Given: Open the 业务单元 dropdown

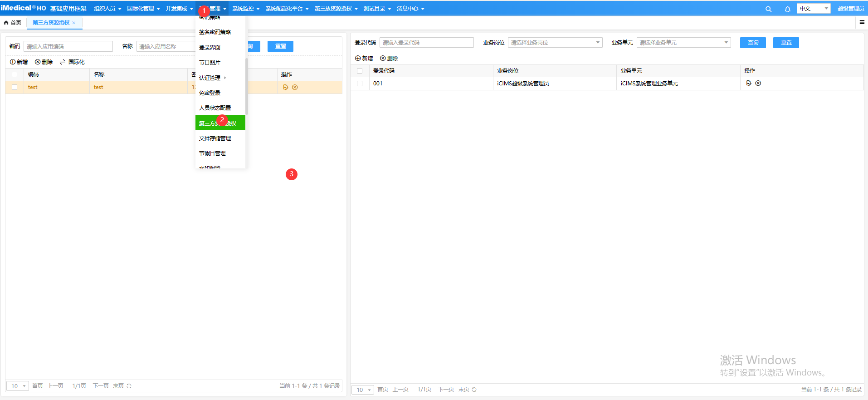Looking at the screenshot, I should point(684,42).
